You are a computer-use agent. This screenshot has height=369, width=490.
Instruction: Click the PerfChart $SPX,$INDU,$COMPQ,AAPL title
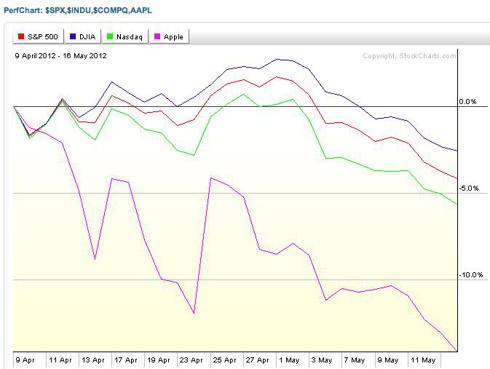pyautogui.click(x=78, y=10)
